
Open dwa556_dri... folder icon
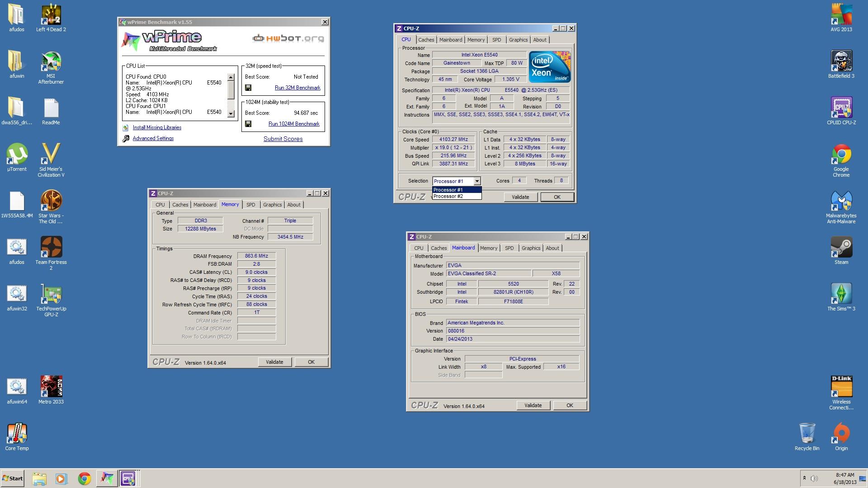(17, 111)
